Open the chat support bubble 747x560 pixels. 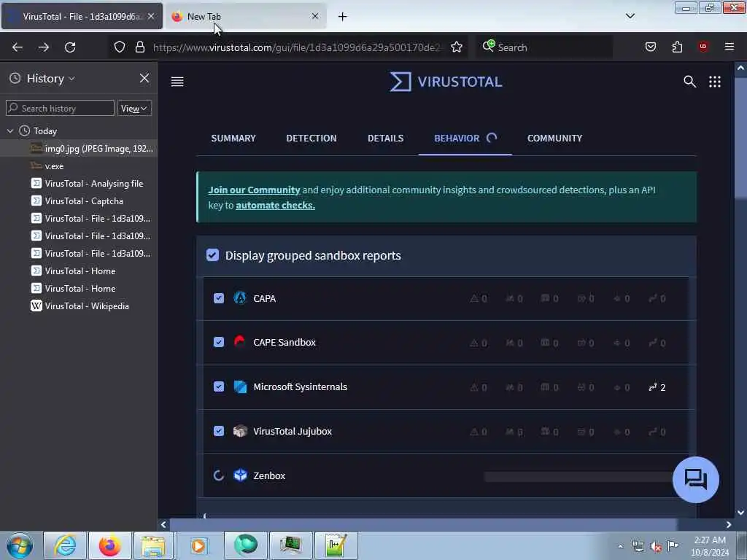click(695, 479)
